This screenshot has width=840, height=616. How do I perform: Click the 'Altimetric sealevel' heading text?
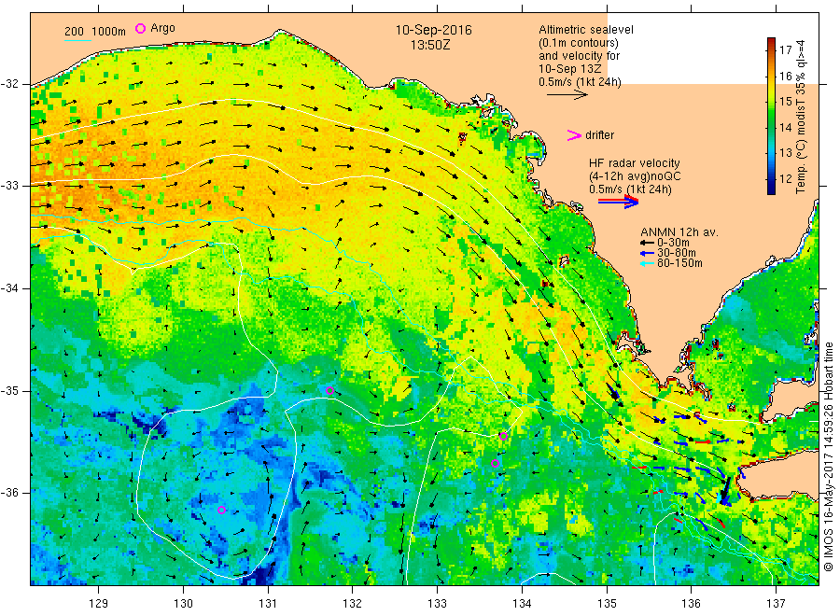click(586, 30)
